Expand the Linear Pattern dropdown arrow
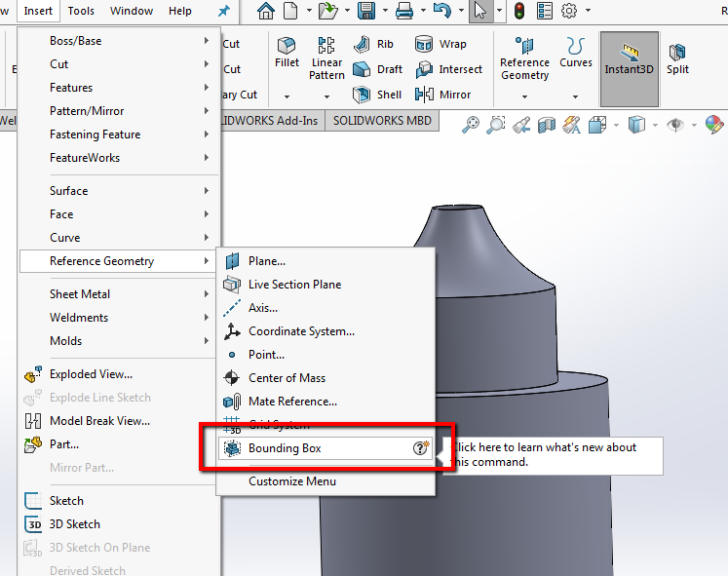 326,96
